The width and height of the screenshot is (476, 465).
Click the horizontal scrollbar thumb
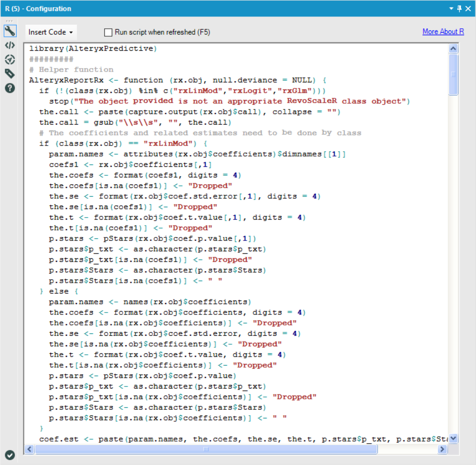tap(206, 449)
